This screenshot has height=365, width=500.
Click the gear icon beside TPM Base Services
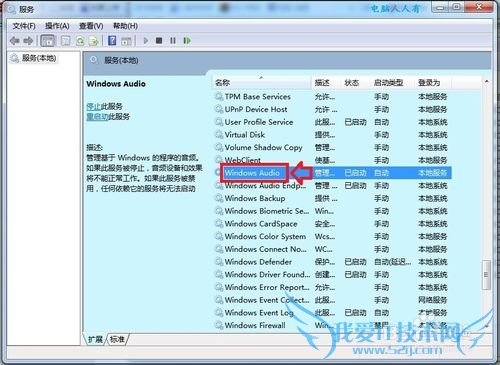[219, 97]
